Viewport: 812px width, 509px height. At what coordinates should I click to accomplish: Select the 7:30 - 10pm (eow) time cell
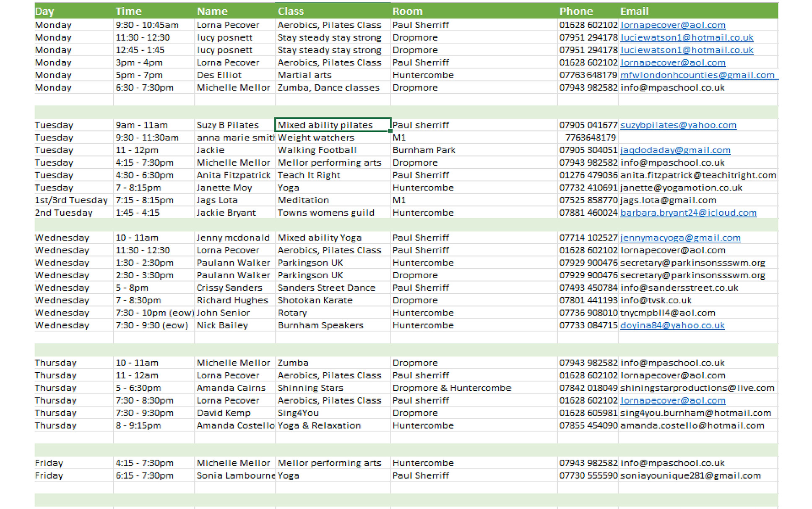[154, 313]
